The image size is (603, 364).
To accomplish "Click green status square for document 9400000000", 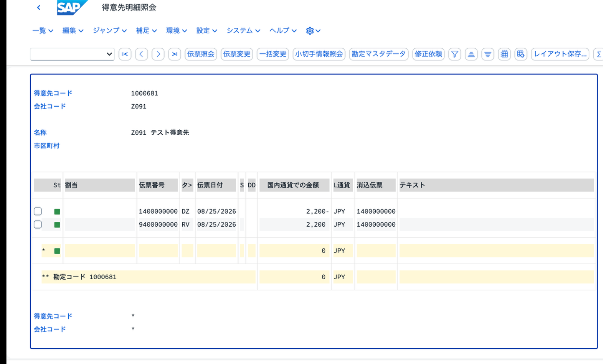I will click(x=57, y=225).
